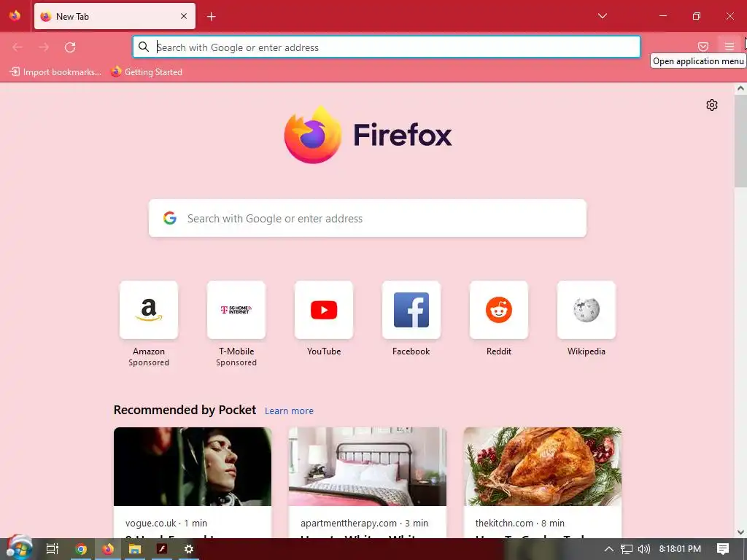
Task: Go back with the back arrow
Action: [18, 47]
